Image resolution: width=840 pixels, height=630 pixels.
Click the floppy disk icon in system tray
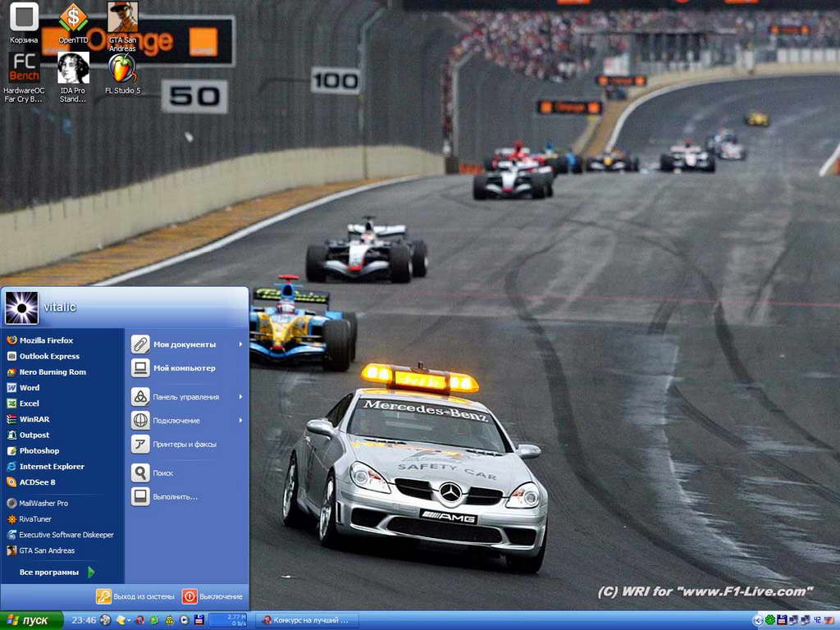782,620
